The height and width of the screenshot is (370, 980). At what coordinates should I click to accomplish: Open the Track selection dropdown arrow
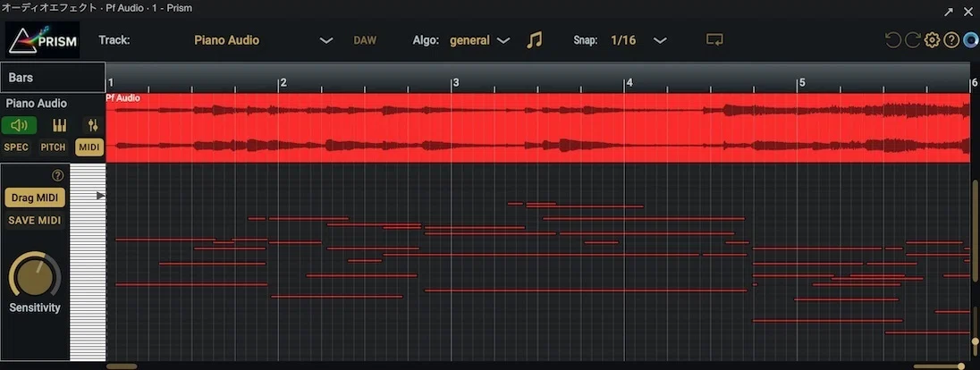click(x=326, y=40)
